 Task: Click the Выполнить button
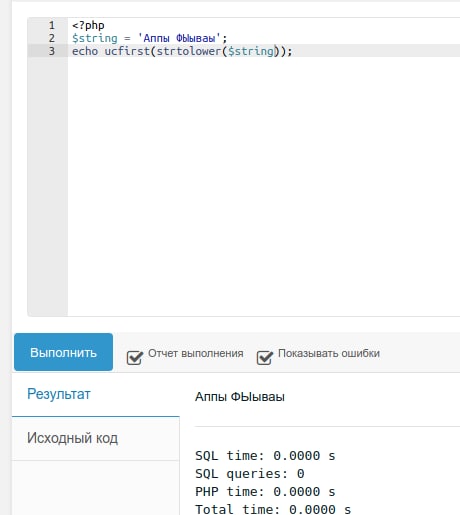click(63, 352)
